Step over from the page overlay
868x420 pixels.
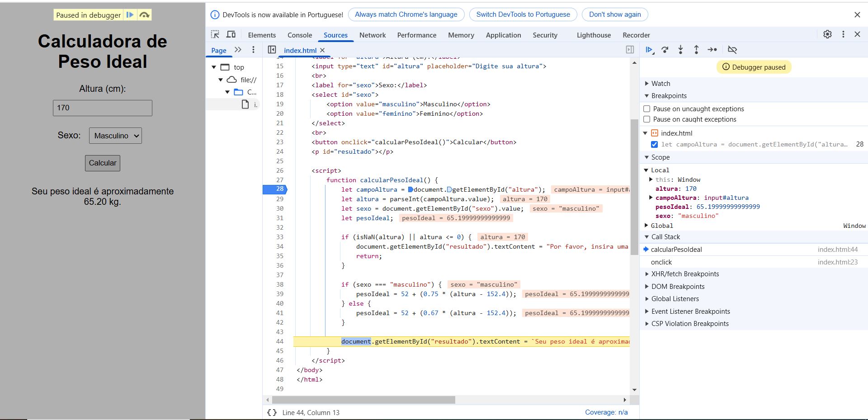coord(144,15)
